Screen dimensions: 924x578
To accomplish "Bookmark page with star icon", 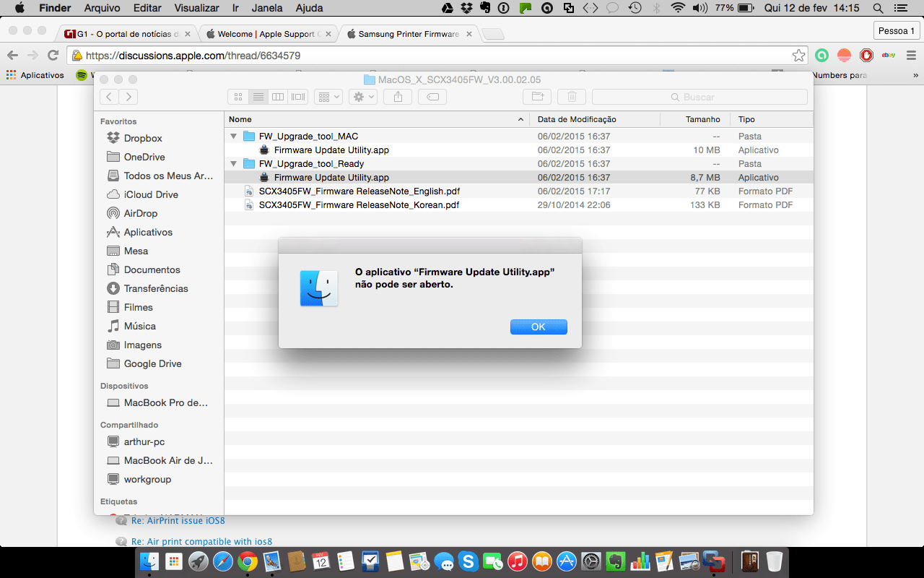I will tap(798, 56).
